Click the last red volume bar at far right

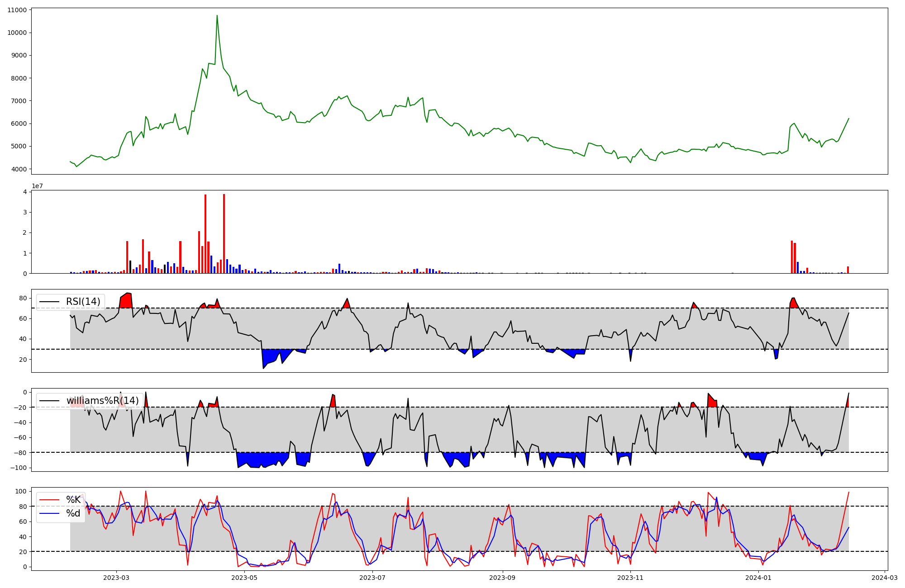tap(848, 270)
